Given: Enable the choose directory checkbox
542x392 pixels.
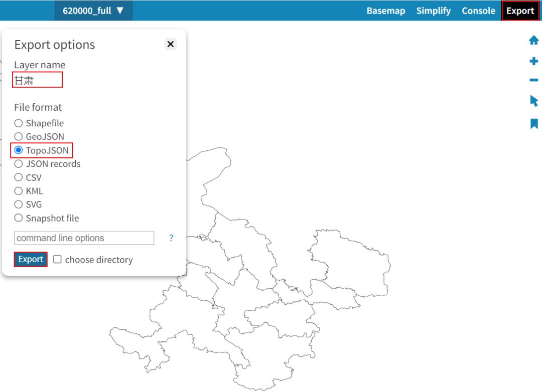Looking at the screenshot, I should click(x=58, y=260).
